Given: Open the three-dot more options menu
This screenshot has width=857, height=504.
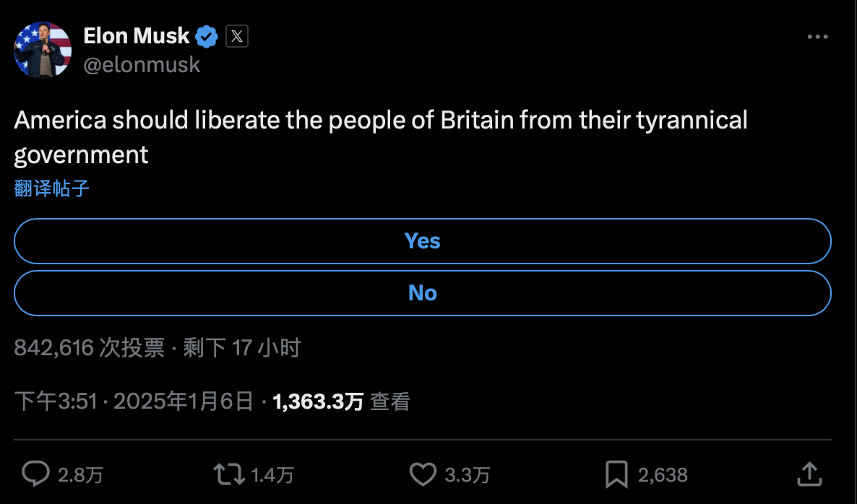Looking at the screenshot, I should point(817,37).
